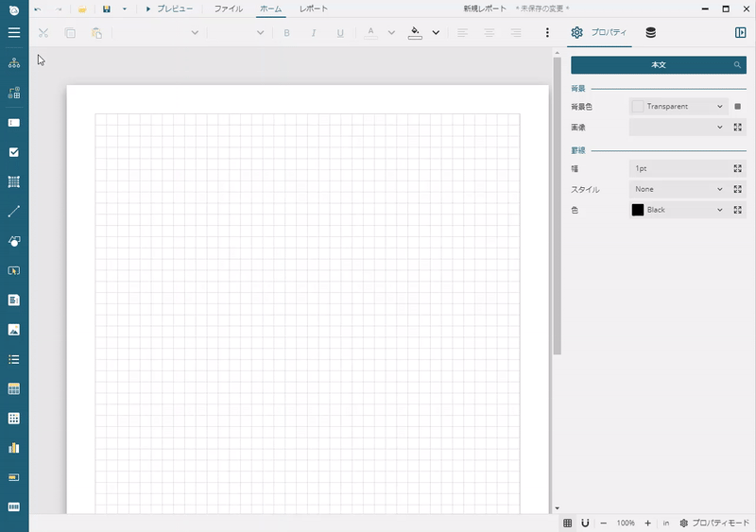Click the search icon in 本文 header
The width and height of the screenshot is (756, 532).
[737, 64]
